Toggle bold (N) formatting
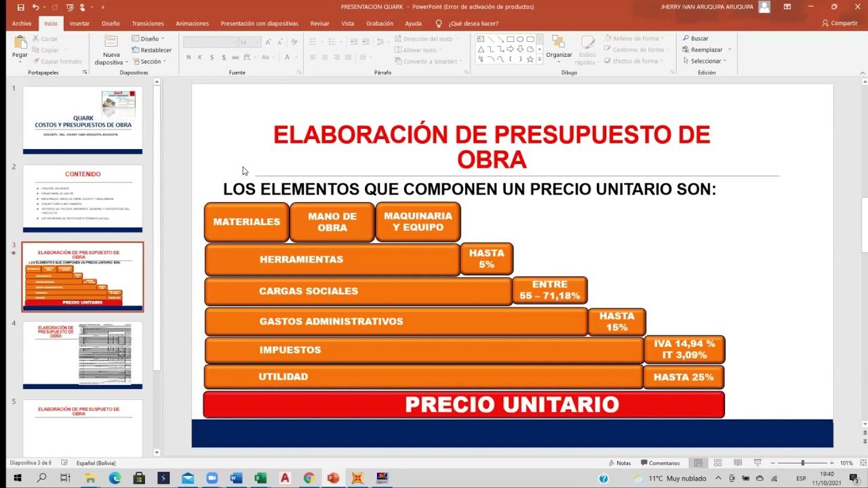Screen dimensions: 868x488 click(x=189, y=58)
